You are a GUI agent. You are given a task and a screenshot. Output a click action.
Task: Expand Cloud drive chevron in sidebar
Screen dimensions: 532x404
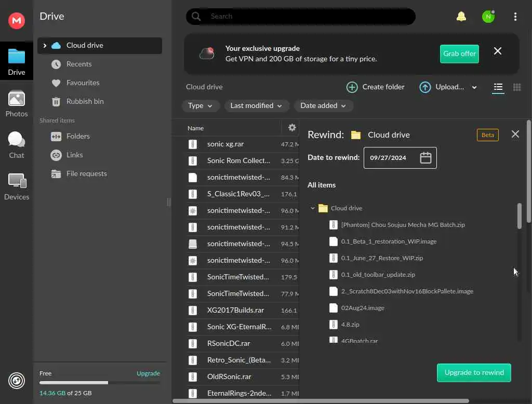(x=45, y=46)
